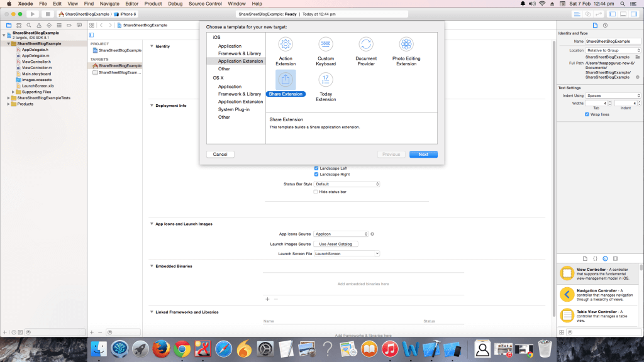Expand the Products group
The image size is (644, 362).
[9, 104]
